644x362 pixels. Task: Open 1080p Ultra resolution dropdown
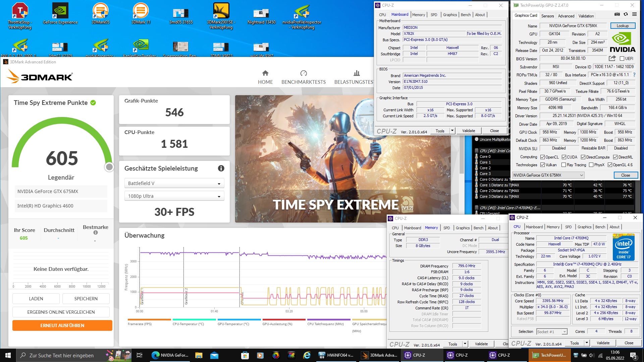[174, 196]
